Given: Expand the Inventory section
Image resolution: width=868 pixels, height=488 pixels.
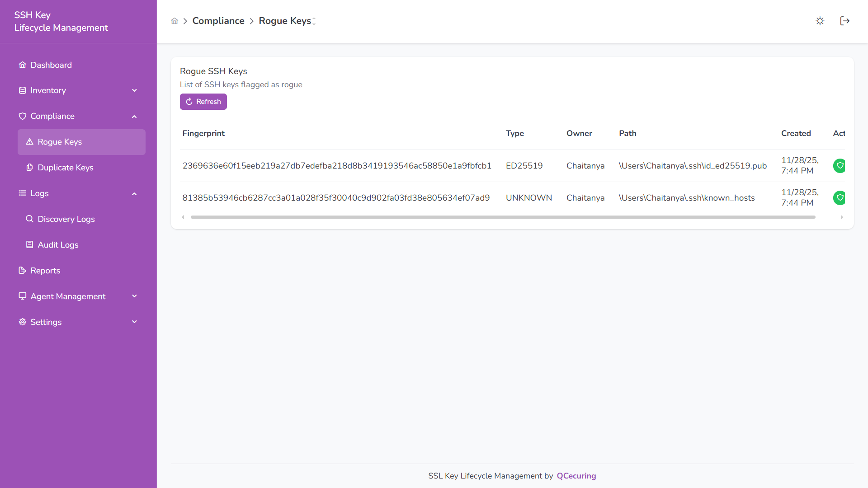Looking at the screenshot, I should click(x=134, y=90).
